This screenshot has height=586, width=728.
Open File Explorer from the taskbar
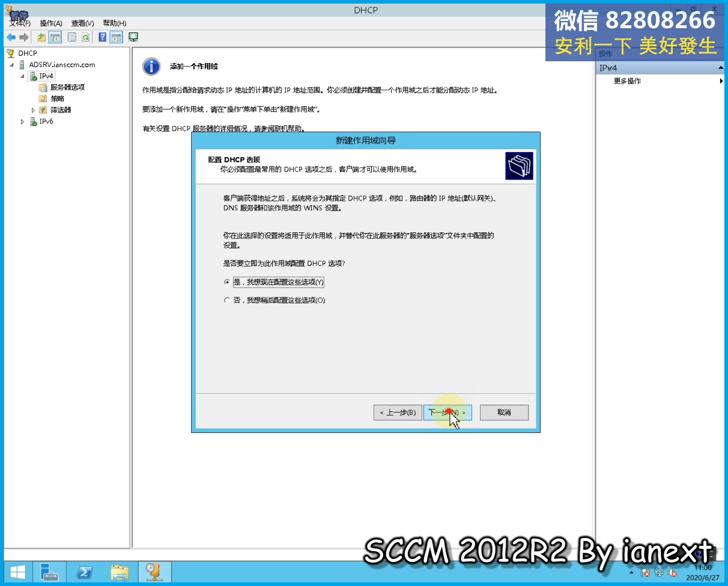coord(120,572)
